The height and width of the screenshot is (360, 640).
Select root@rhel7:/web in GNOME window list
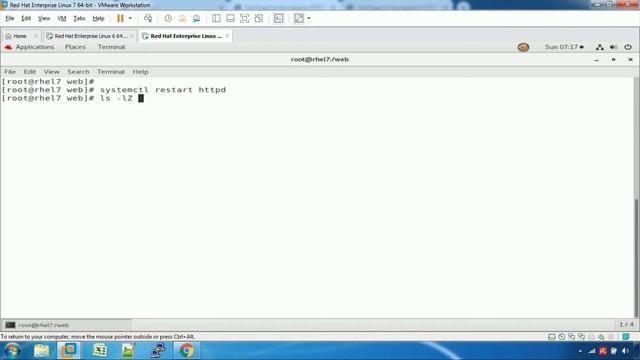(x=67, y=325)
